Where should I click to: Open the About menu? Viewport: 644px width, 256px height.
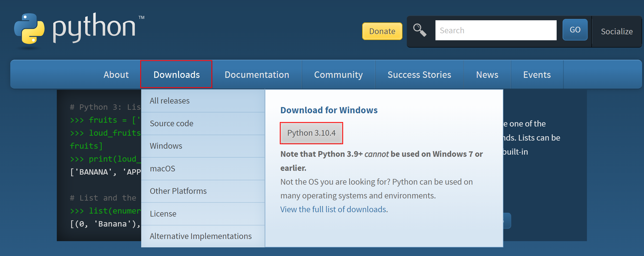116,75
